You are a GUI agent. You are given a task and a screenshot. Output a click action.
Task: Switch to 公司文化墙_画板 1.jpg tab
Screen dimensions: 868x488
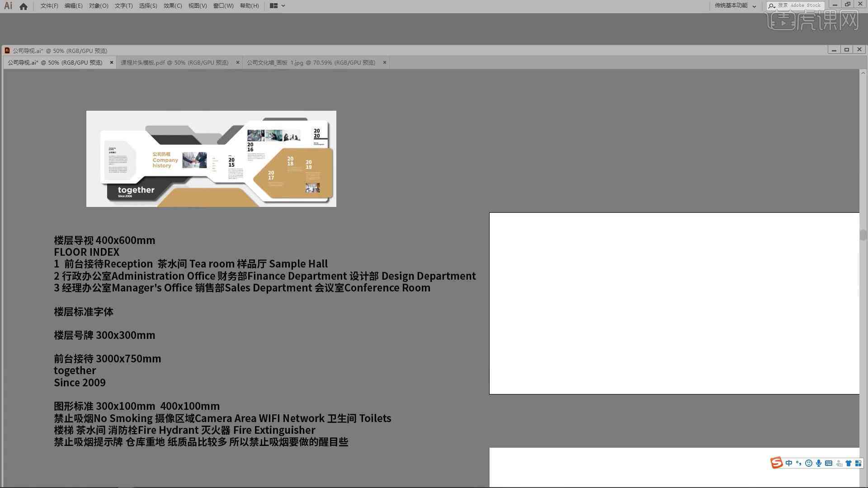311,62
